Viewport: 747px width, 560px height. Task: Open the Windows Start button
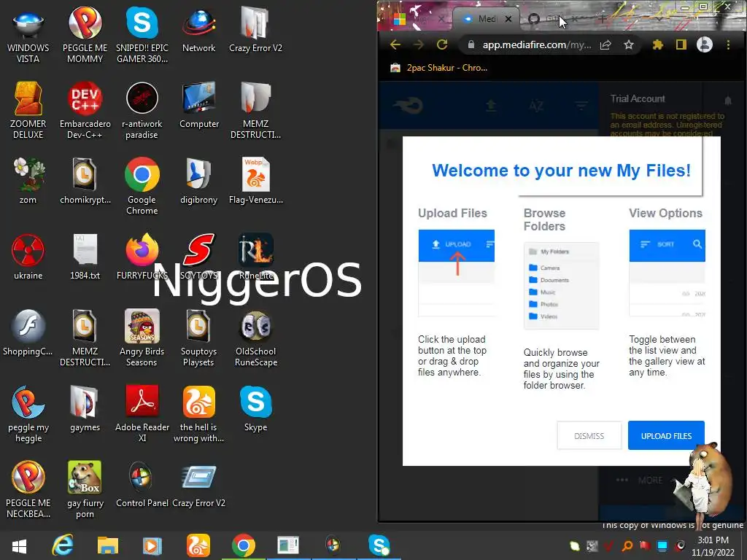point(19,545)
